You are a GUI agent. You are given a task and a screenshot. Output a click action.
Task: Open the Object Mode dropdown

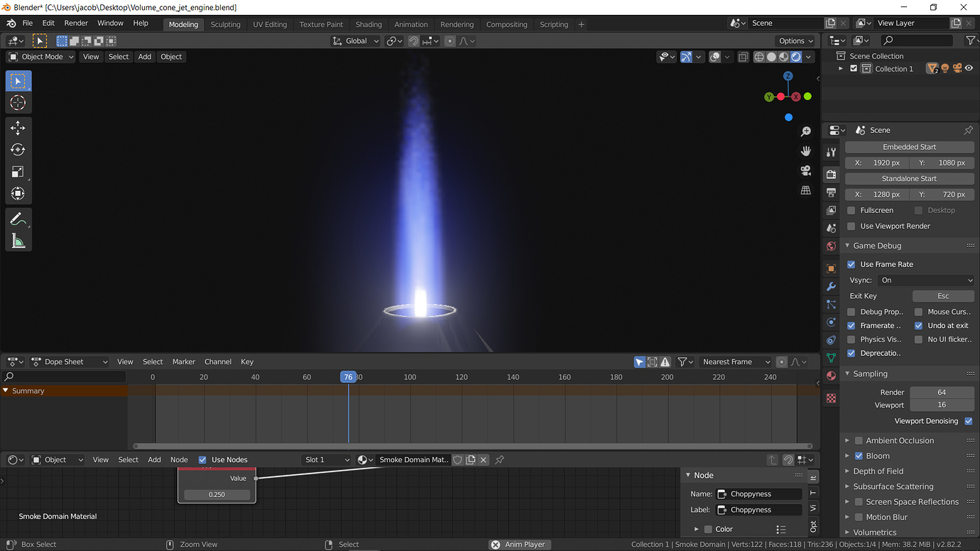coord(40,56)
